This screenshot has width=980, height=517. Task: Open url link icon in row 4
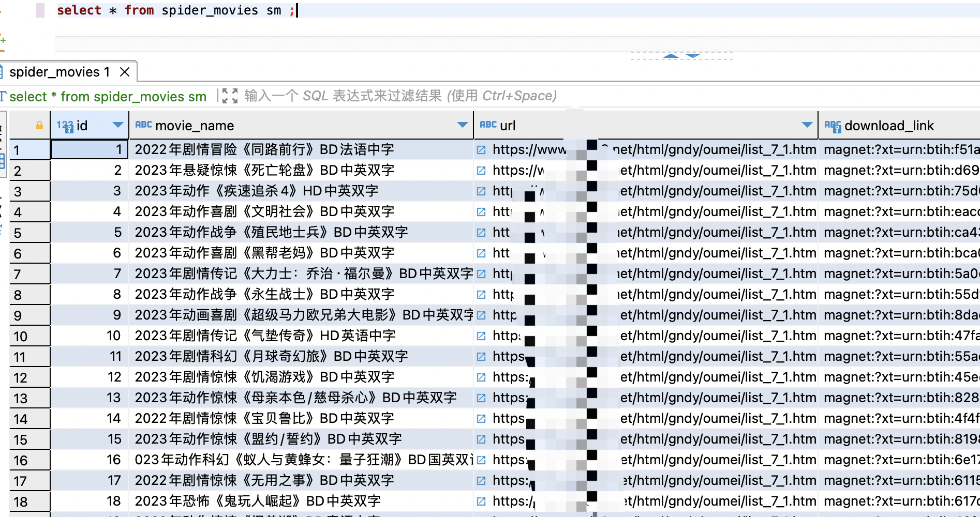(481, 212)
